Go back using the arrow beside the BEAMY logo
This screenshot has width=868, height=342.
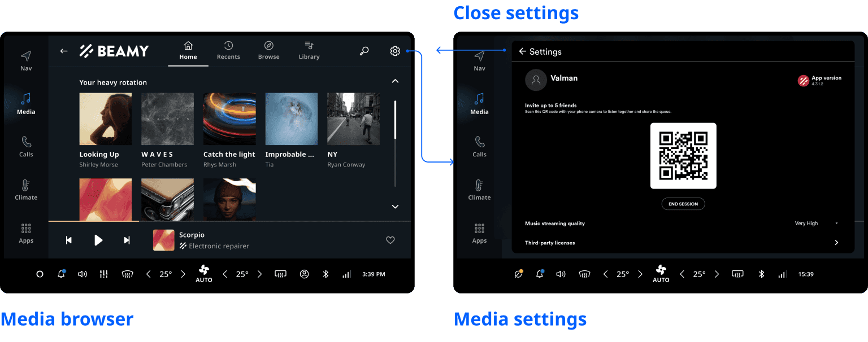point(64,51)
